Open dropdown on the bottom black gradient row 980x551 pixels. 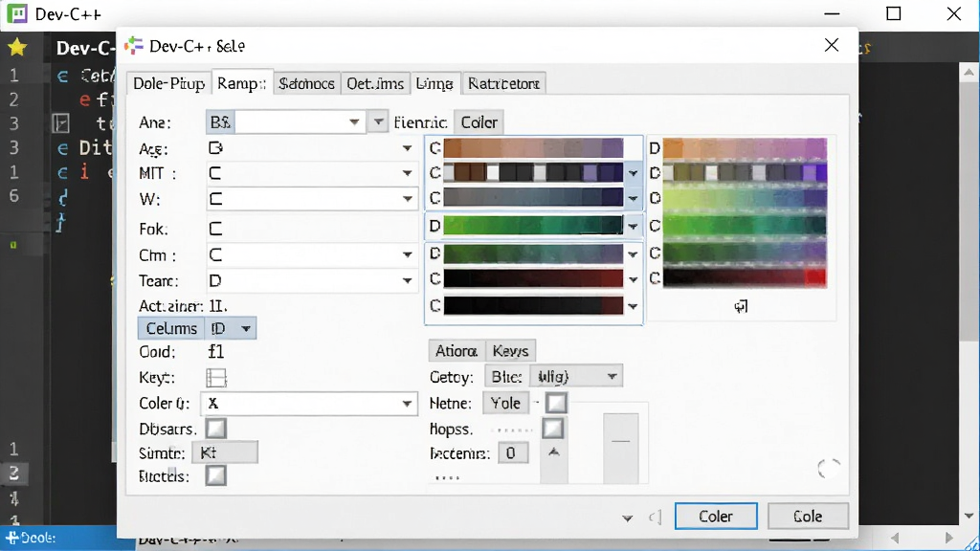pos(634,306)
